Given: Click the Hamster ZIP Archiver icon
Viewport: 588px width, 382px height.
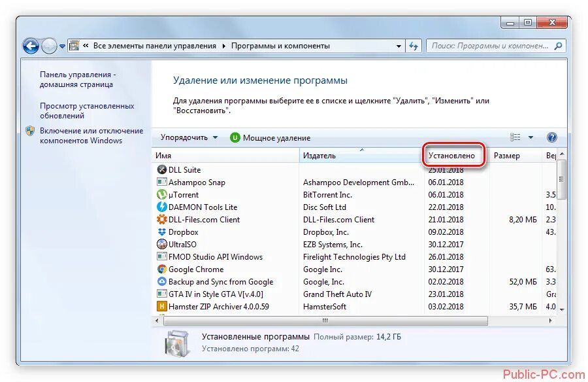Looking at the screenshot, I should click(161, 306).
